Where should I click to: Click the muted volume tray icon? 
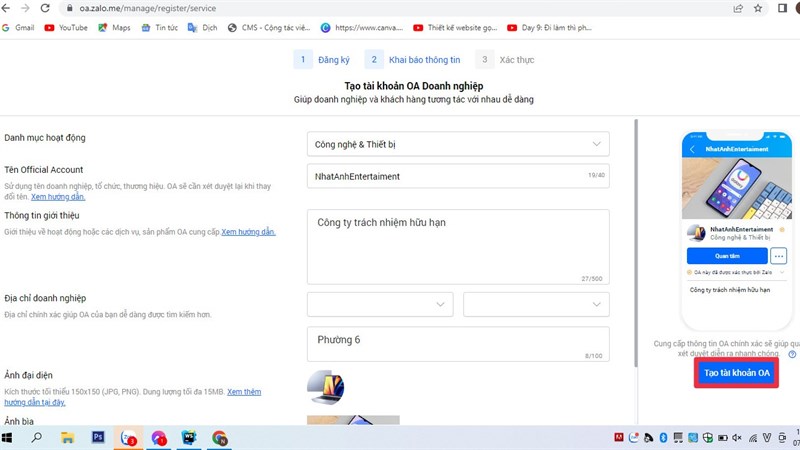737,438
